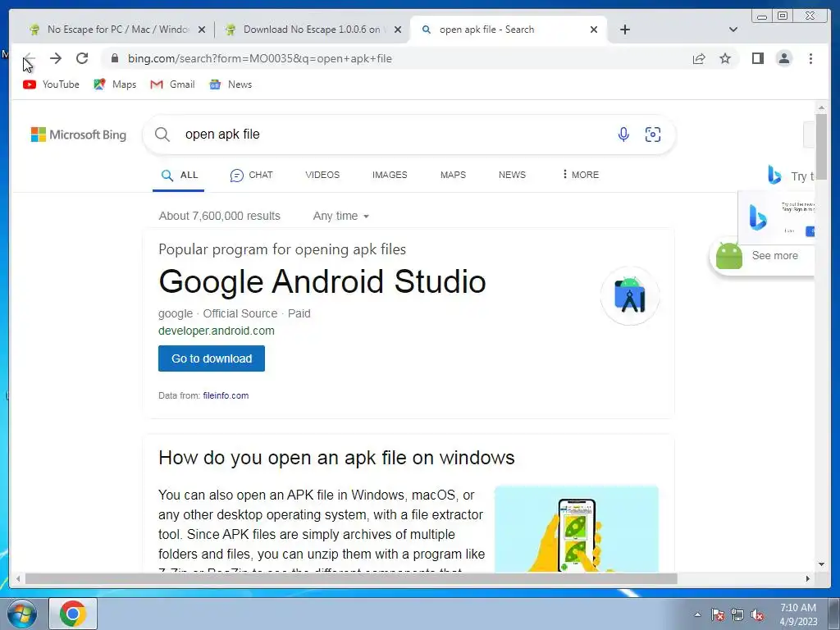Open the taskbar clock showing 7:10 AM

(797, 614)
